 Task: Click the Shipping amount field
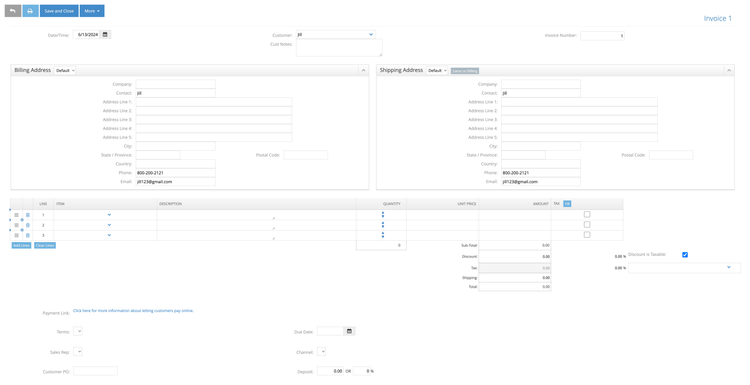[515, 277]
